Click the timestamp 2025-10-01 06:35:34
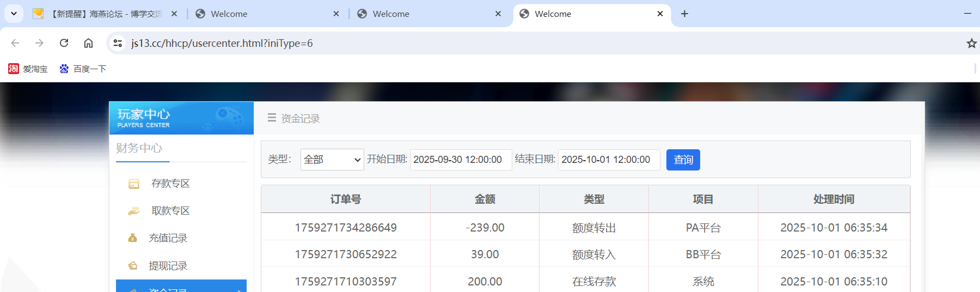 tap(834, 228)
